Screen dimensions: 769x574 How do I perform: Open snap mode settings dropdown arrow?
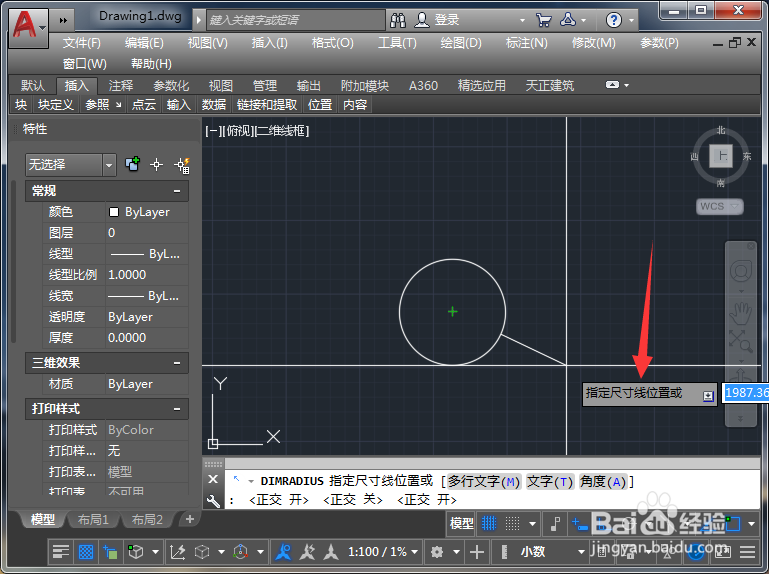[x=532, y=524]
